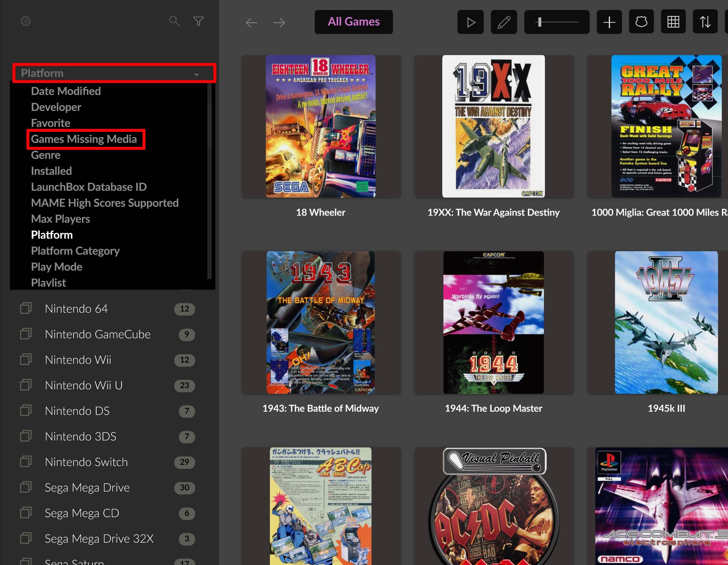Screen dimensions: 728x565
Task: Pick LaunchBox Database ID option
Action: click(89, 187)
